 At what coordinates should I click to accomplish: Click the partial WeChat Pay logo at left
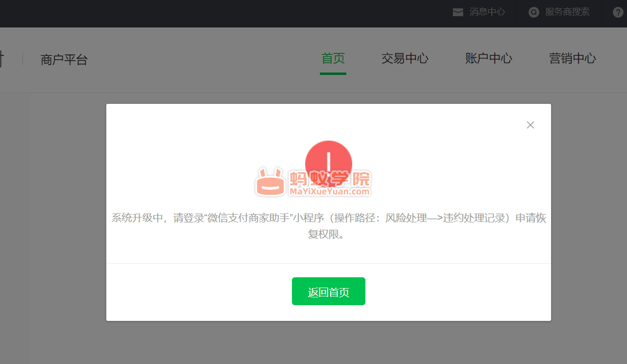click(x=2, y=60)
